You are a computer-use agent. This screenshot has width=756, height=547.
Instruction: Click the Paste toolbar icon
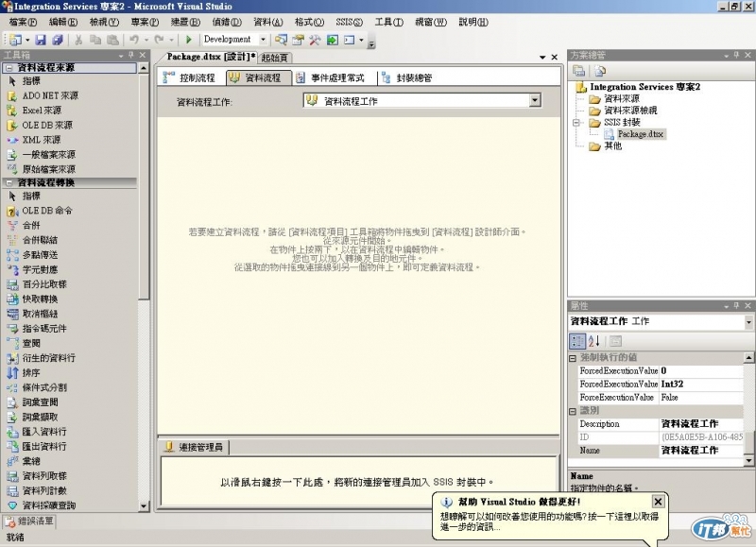pyautogui.click(x=112, y=40)
